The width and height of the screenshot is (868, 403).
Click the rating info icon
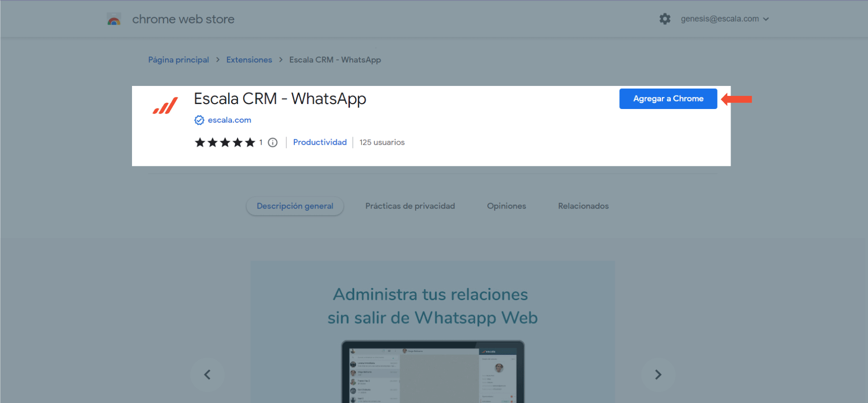coord(273,142)
